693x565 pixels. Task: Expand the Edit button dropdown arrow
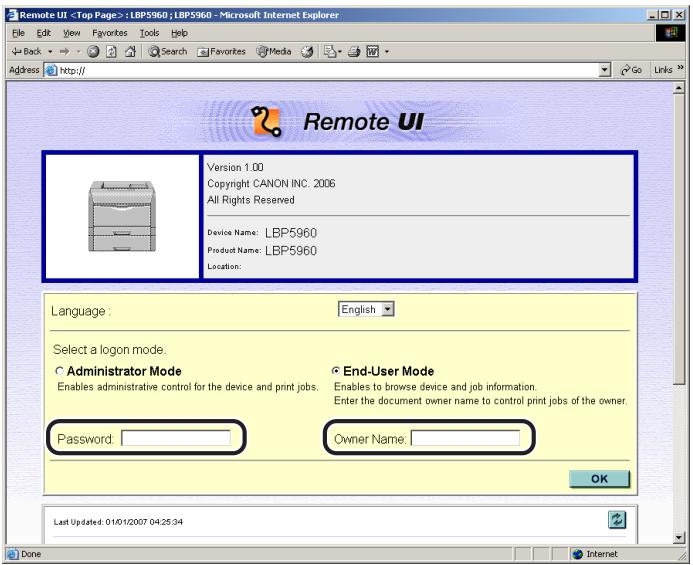pyautogui.click(x=387, y=52)
